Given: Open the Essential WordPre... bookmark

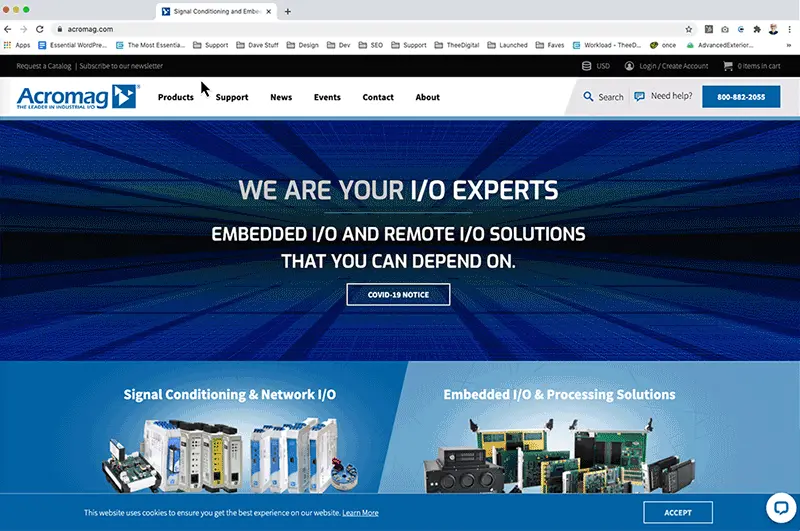Looking at the screenshot, I should [72, 45].
